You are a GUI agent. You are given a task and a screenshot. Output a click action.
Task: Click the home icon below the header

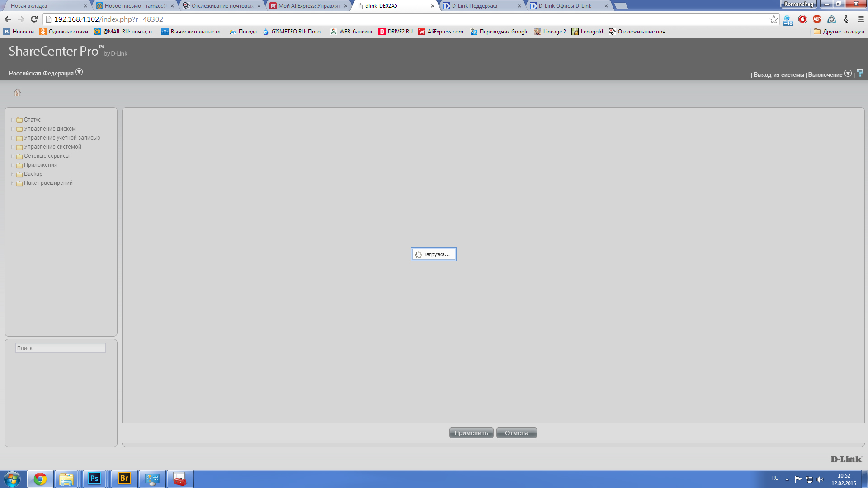pyautogui.click(x=17, y=93)
